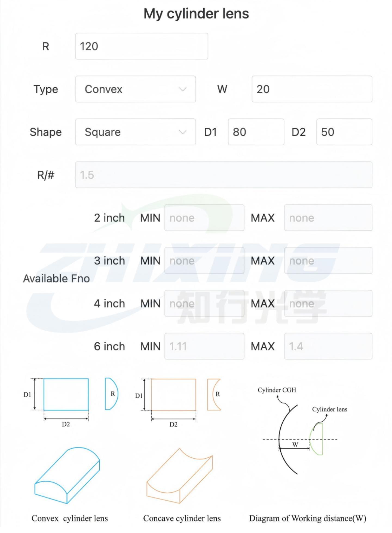Click the working distance W diagram
Viewport: 392px width, 533px height.
(302, 432)
